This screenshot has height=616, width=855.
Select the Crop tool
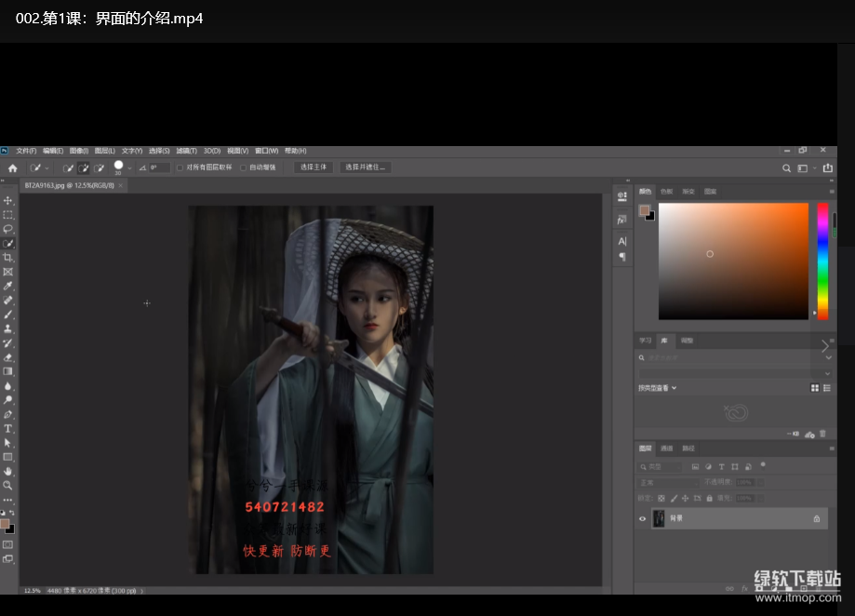7,258
